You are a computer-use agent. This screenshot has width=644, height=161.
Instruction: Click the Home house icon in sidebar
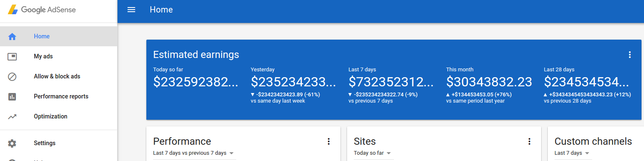click(12, 36)
